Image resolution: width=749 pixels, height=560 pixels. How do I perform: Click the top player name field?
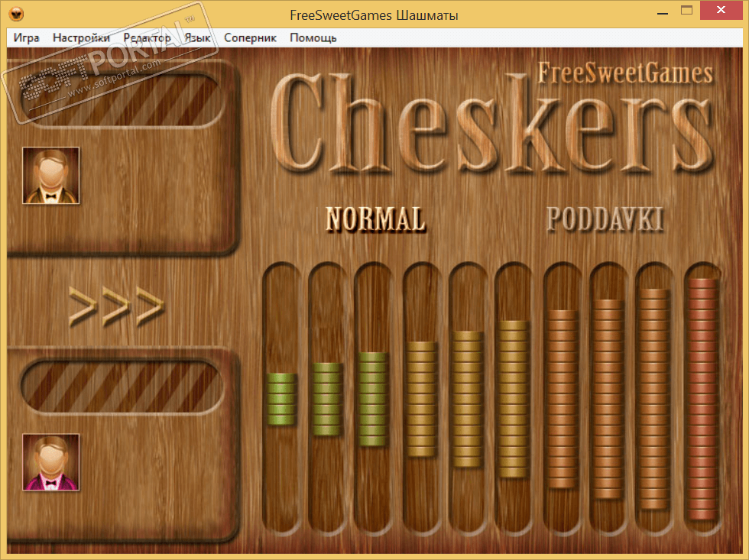(122, 100)
